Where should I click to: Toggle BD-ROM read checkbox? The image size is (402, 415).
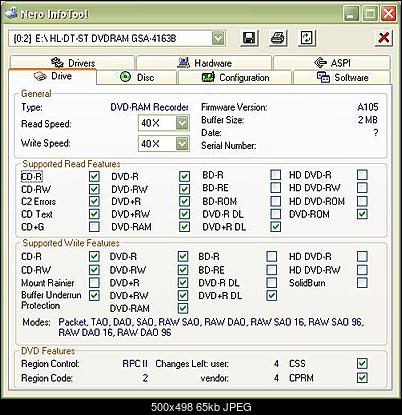[276, 201]
